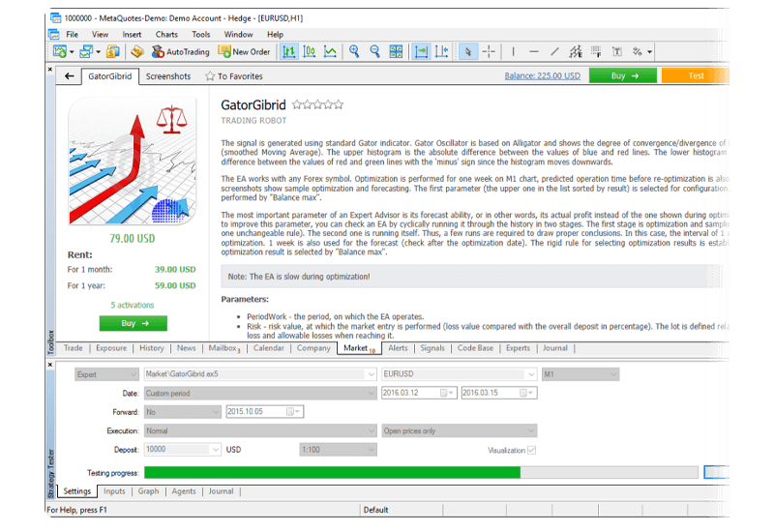774x532 pixels.
Task: Go back with the left arrow button
Action: point(69,76)
